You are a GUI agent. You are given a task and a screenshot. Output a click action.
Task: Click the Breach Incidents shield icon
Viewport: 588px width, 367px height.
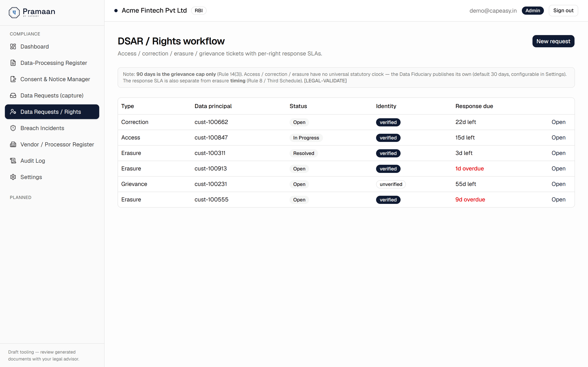[x=13, y=128]
